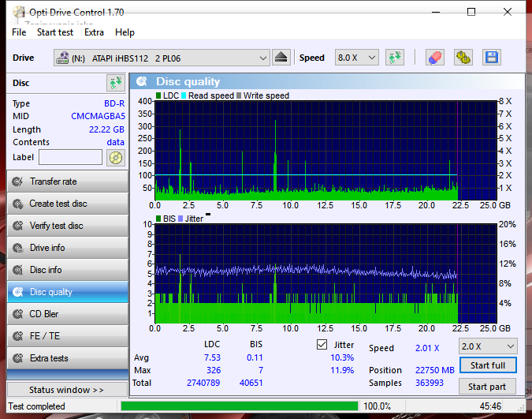
Task: Click the elapsed time 45:46
Action: coord(490,406)
